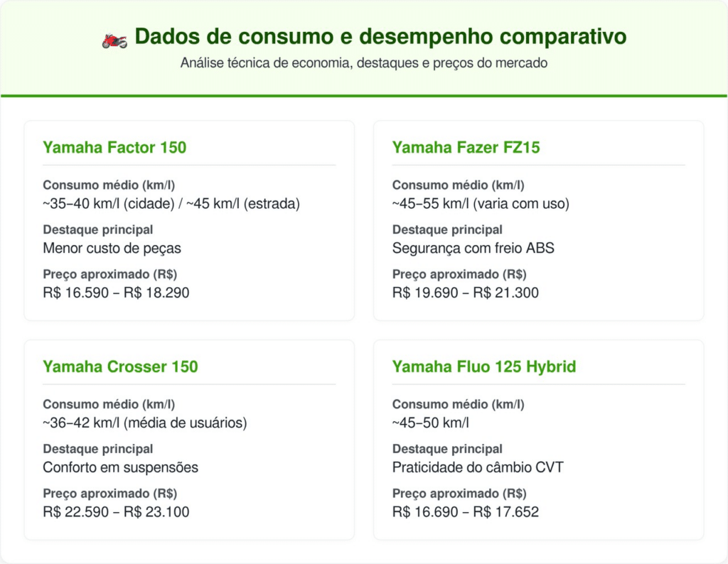Click the red motorcycle icon in header
Screen dimensions: 728x564
pos(114,39)
